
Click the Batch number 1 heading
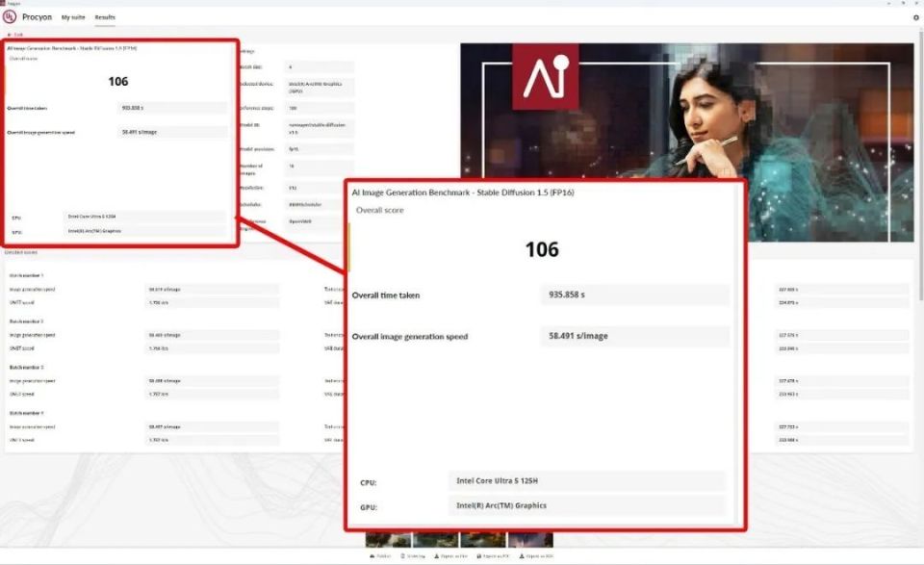point(26,275)
